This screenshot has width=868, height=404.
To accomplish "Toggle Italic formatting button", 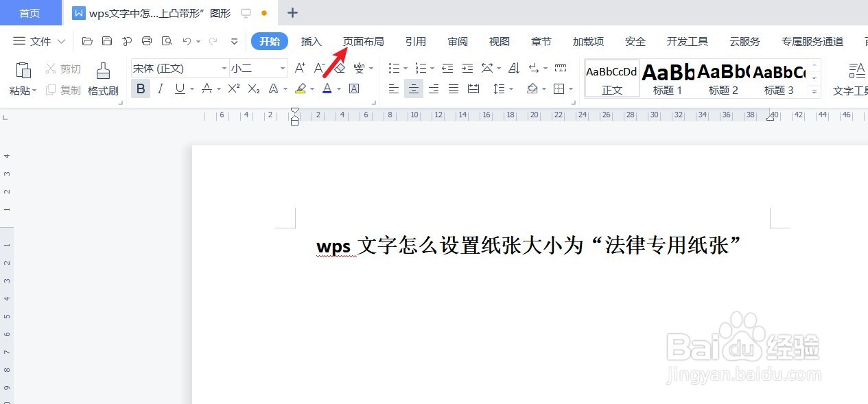I will (x=161, y=88).
